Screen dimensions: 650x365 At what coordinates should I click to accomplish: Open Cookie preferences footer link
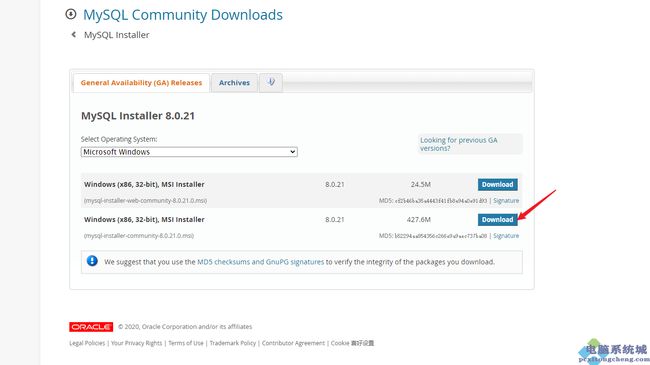pos(352,343)
